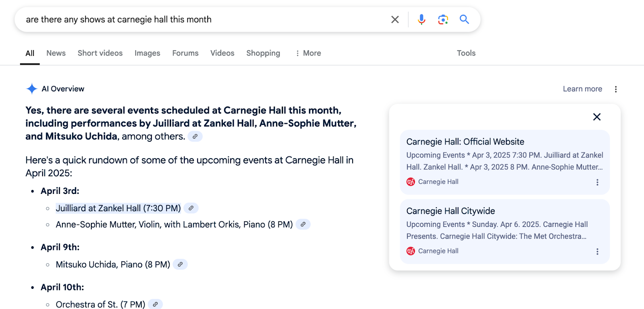Switch to the News tab
644x309 pixels.
(56, 53)
